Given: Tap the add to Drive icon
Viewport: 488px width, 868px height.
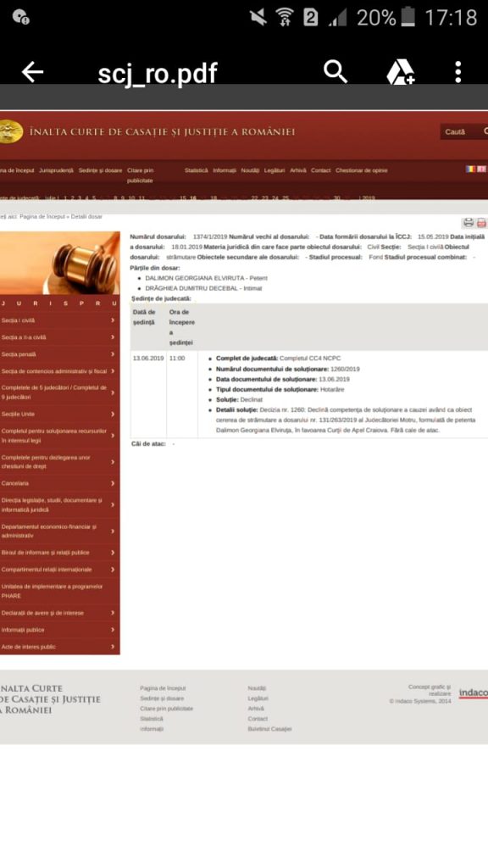Looking at the screenshot, I should [x=400, y=72].
